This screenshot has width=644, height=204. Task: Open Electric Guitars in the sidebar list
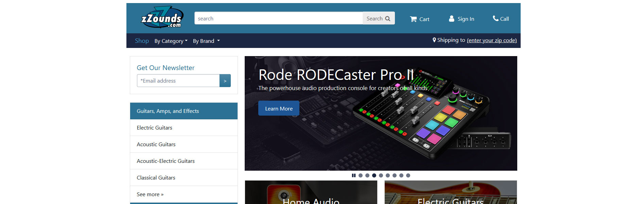[x=184, y=128]
